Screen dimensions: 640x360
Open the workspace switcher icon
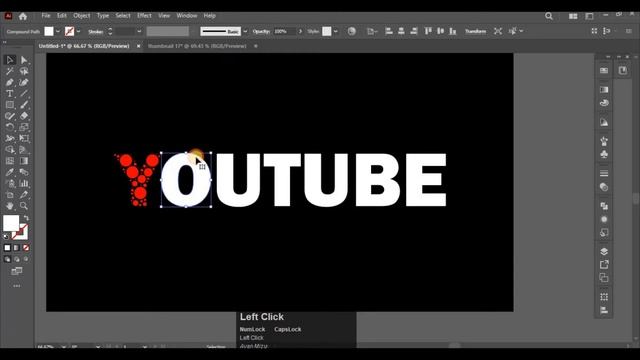[589, 16]
